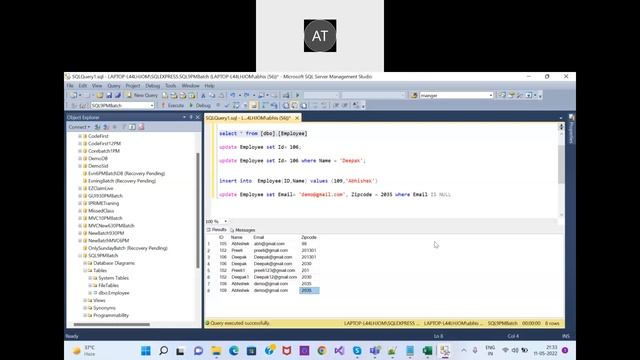The image size is (640, 360).
Task: Switch to the Results tab
Action: (x=217, y=230)
